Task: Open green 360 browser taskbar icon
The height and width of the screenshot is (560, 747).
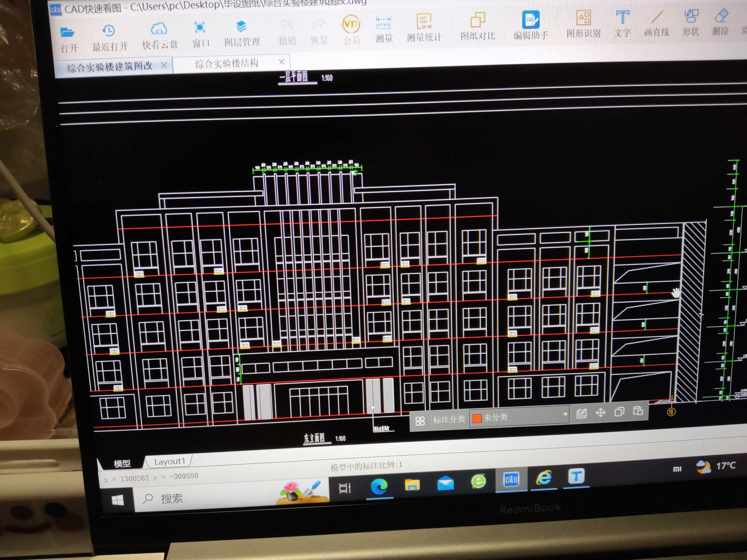Action: (478, 482)
